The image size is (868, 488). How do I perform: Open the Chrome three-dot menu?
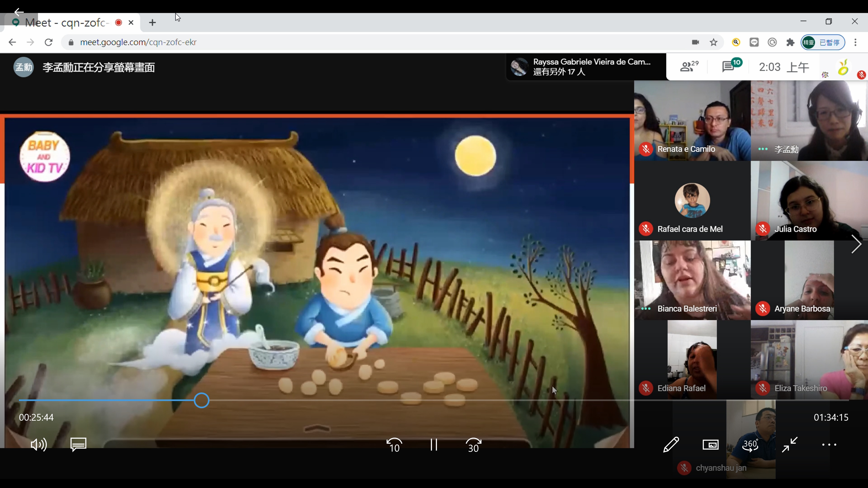[856, 42]
